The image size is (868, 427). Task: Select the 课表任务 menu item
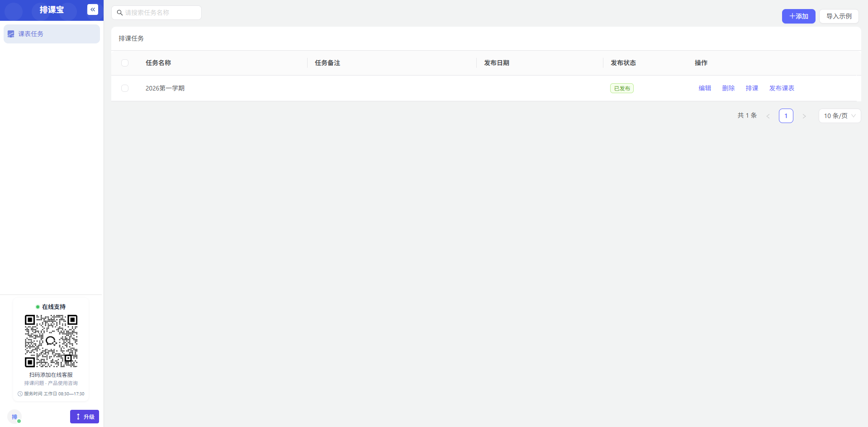tap(52, 34)
